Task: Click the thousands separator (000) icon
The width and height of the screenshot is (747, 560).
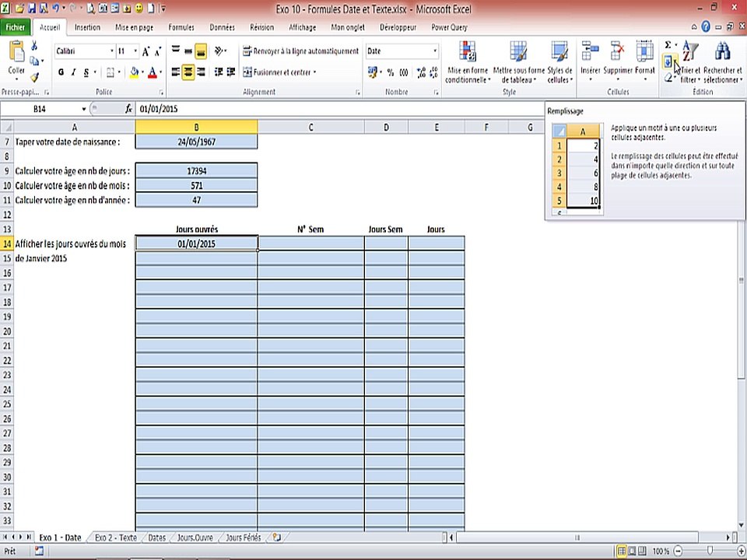Action: (x=404, y=72)
